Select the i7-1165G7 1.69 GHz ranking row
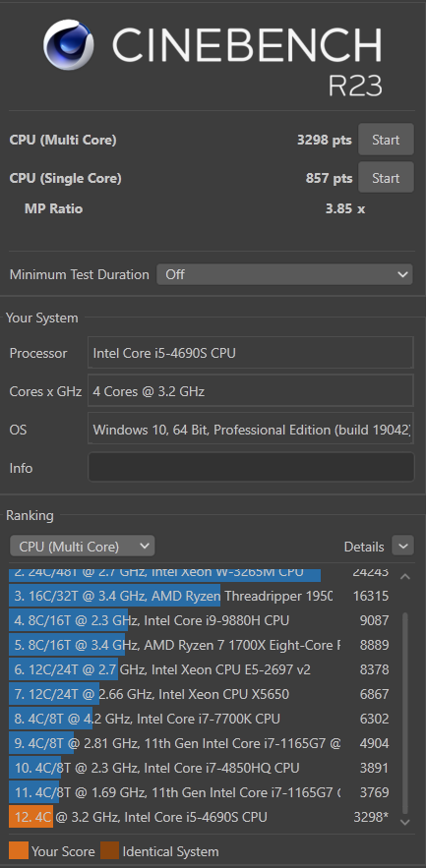The height and width of the screenshot is (868, 426). tap(200, 791)
